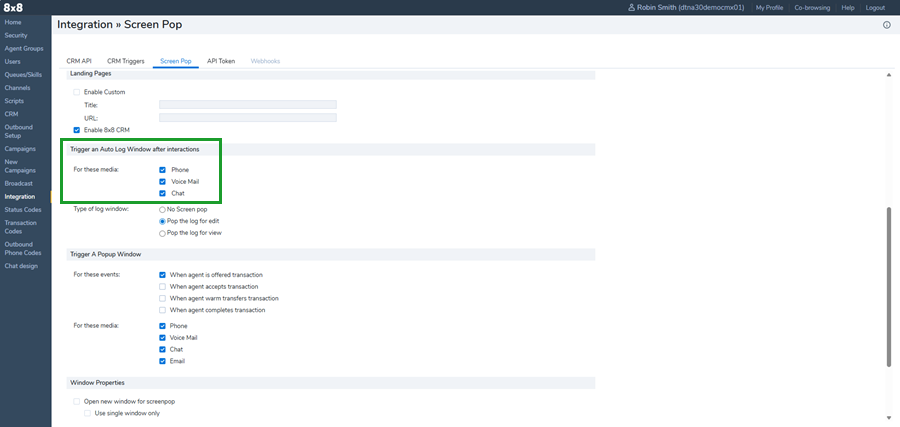Click the info icon beside page title
The height and width of the screenshot is (427, 900).
pos(886,25)
